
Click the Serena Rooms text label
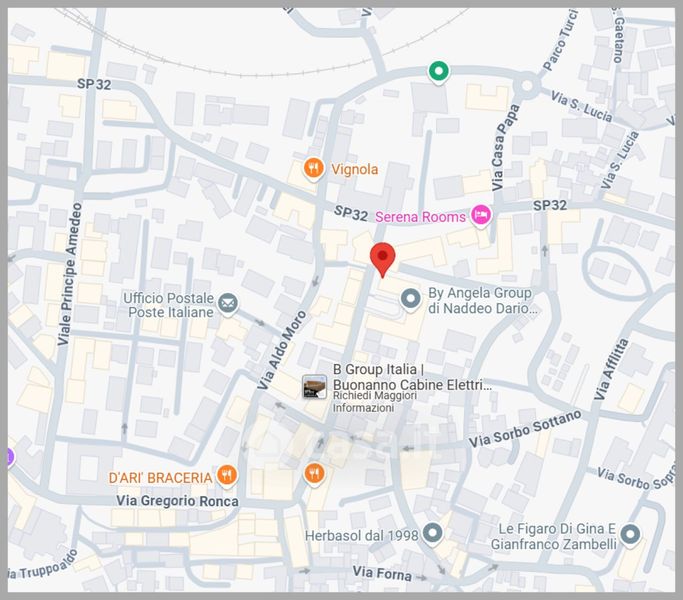tap(420, 217)
